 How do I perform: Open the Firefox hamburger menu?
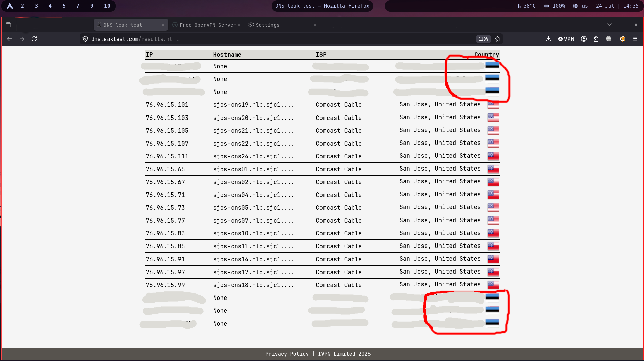click(x=635, y=39)
